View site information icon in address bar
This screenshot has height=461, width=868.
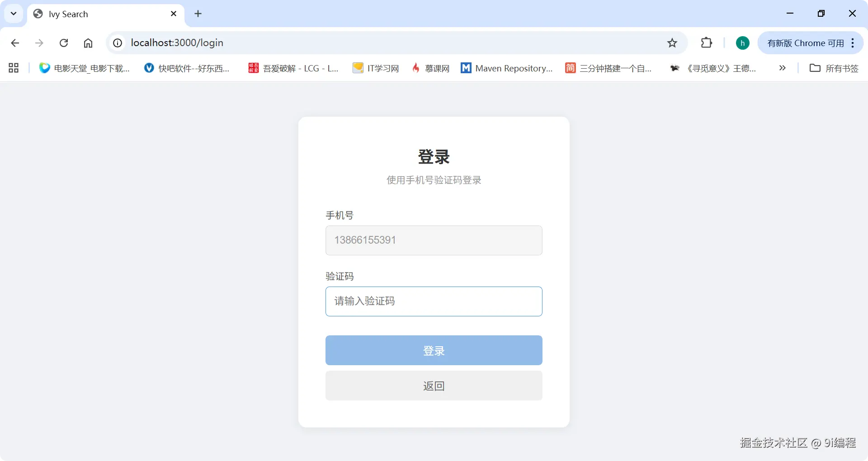click(x=118, y=43)
